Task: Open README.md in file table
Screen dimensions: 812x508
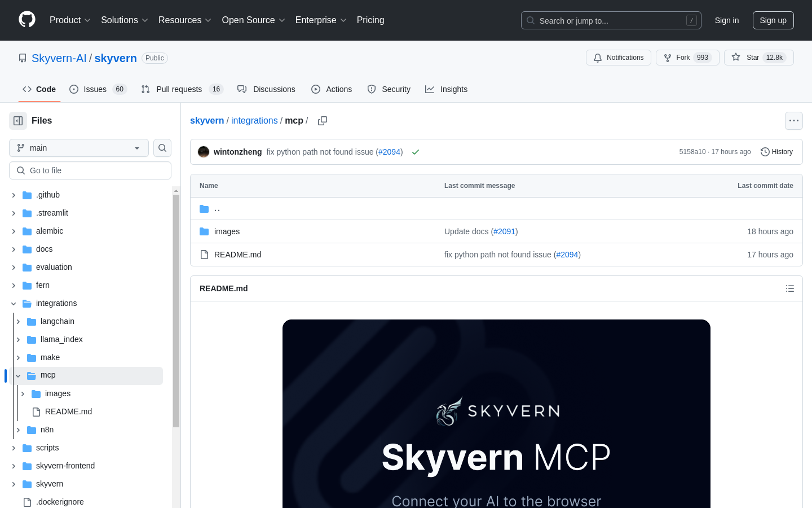Action: pyautogui.click(x=237, y=255)
